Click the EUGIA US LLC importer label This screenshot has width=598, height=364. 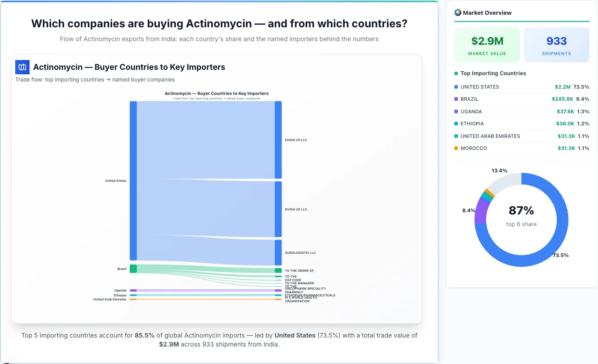click(x=296, y=140)
